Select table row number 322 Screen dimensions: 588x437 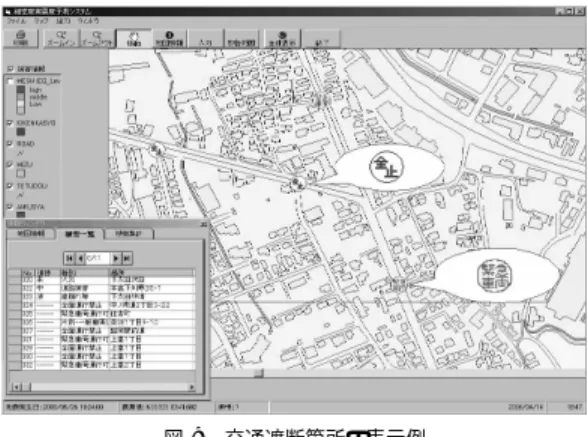101,288
